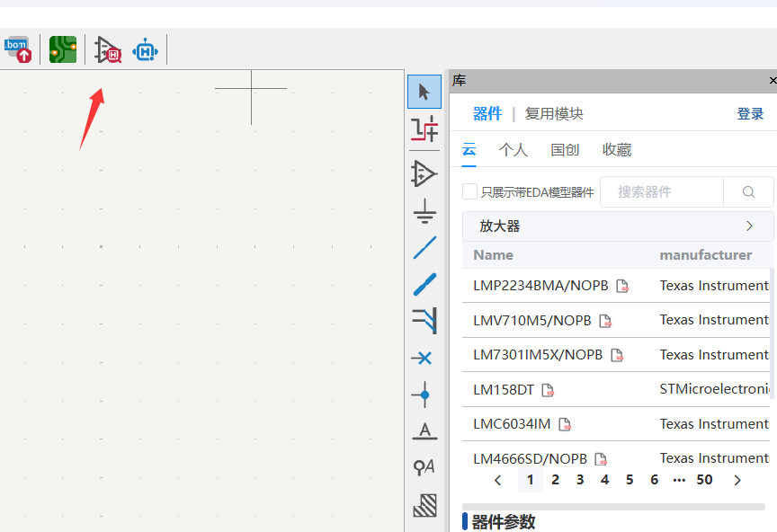777x532 pixels.
Task: Click the 搜索器件 search field
Action: point(662,191)
